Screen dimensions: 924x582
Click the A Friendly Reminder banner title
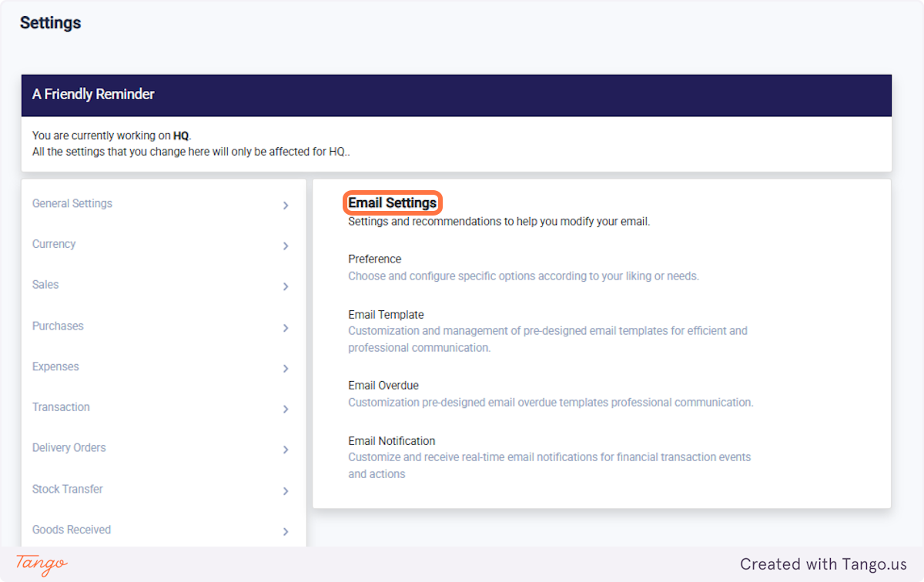click(93, 95)
